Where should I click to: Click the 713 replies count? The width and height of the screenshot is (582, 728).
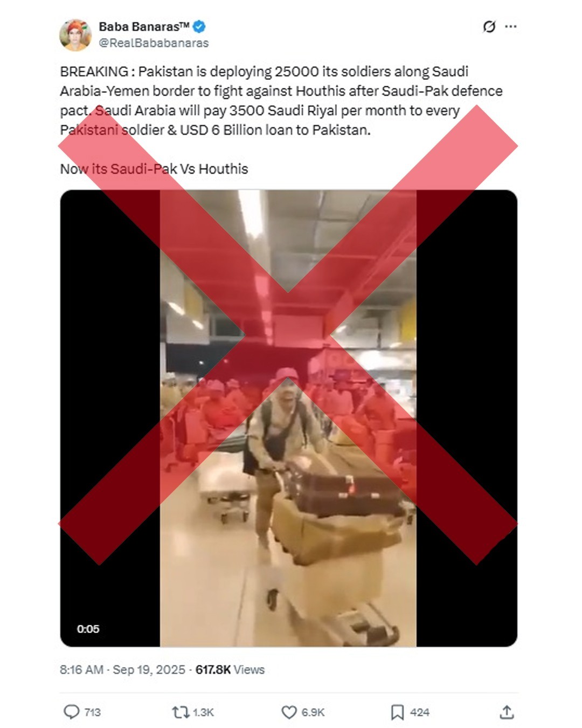point(93,712)
